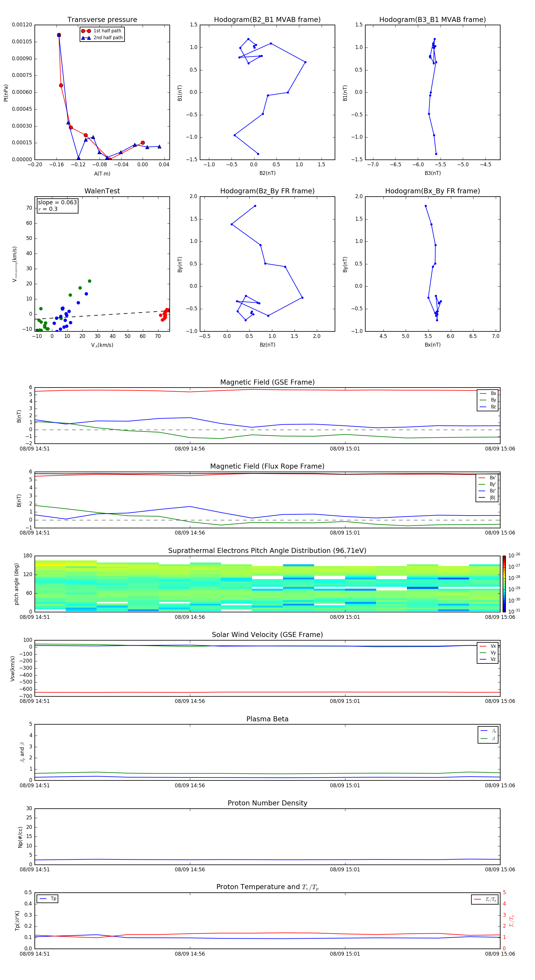This screenshot has width=535, height=980.
Task: Click the '2nd half path' legend entry
Action: click(x=102, y=38)
